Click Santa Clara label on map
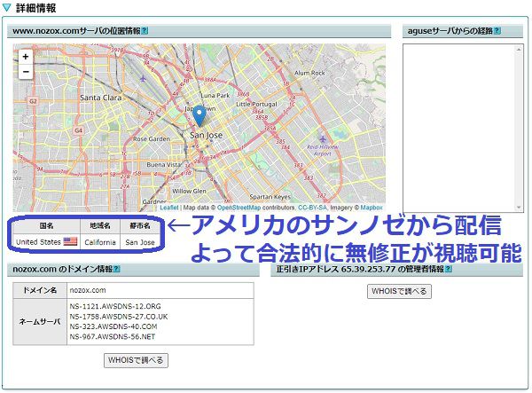Viewport: 532px width, 393px height. tap(101, 98)
